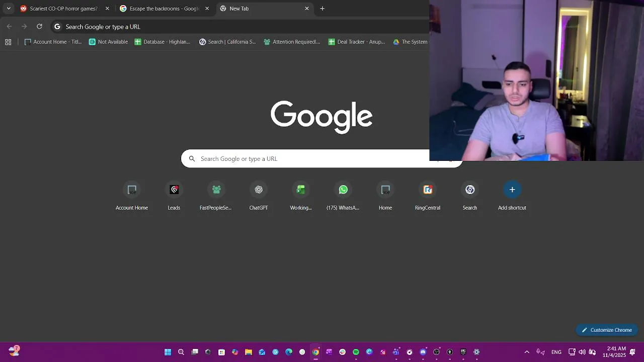The width and height of the screenshot is (644, 362).
Task: Open Settings gear on the taskbar
Action: (476, 352)
